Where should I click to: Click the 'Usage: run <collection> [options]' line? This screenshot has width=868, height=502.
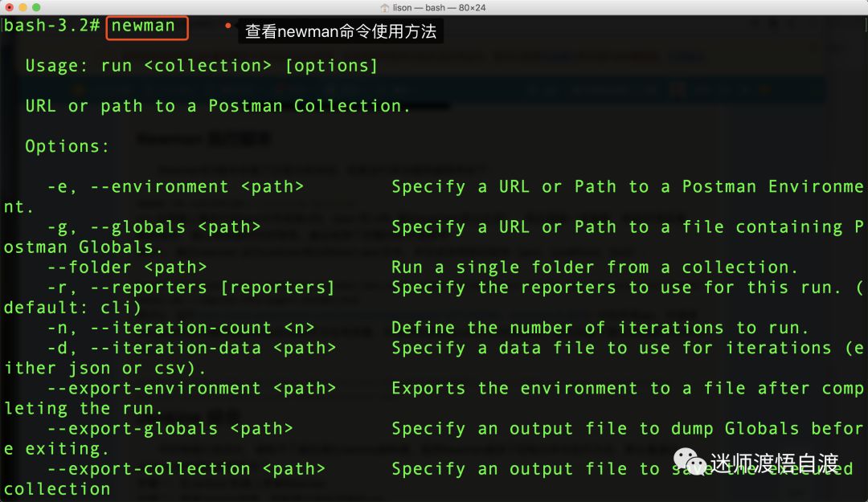click(x=202, y=66)
